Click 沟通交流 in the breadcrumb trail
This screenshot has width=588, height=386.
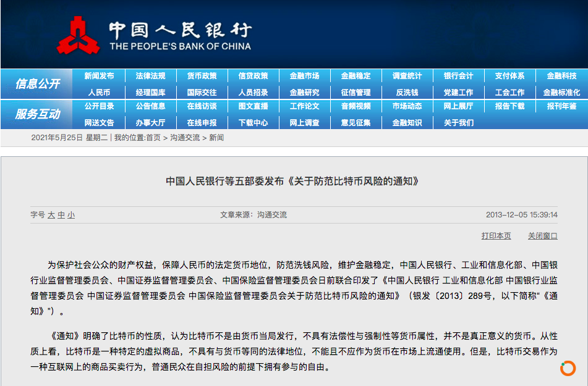(x=185, y=138)
